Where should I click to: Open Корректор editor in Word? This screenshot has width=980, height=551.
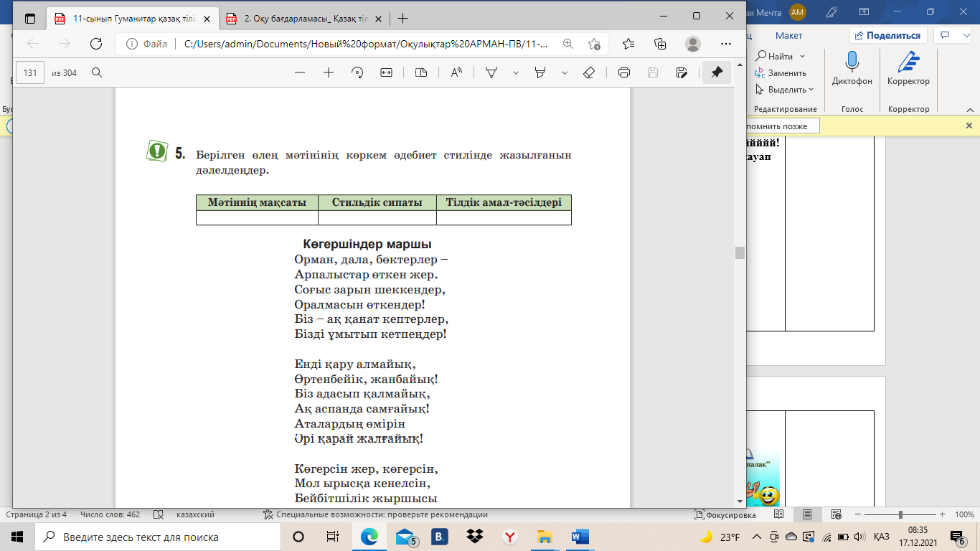point(908,69)
